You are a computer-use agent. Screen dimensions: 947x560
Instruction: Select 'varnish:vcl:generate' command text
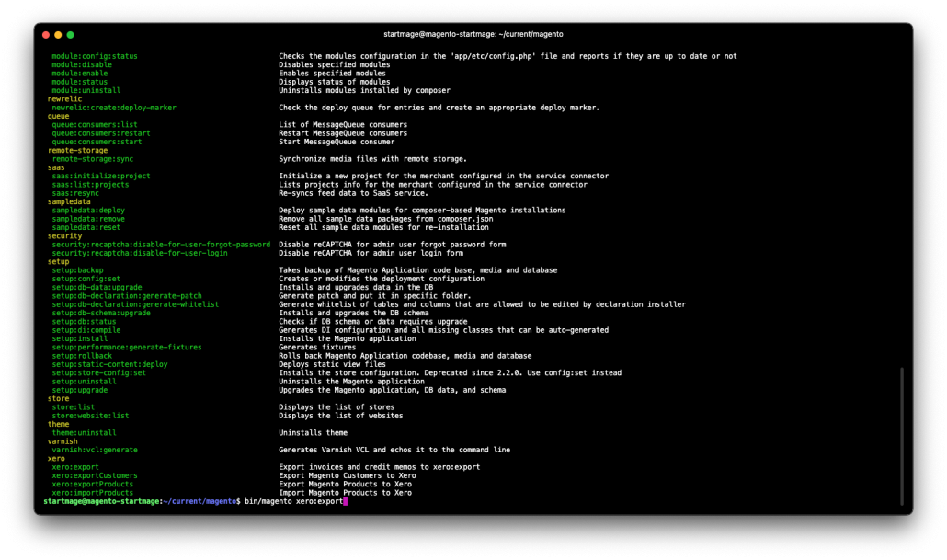click(x=94, y=450)
